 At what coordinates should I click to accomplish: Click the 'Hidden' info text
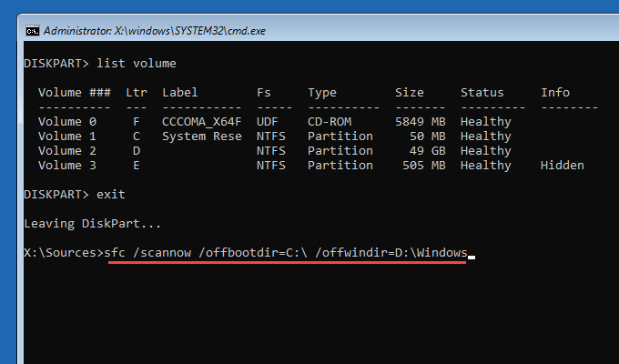[562, 165]
